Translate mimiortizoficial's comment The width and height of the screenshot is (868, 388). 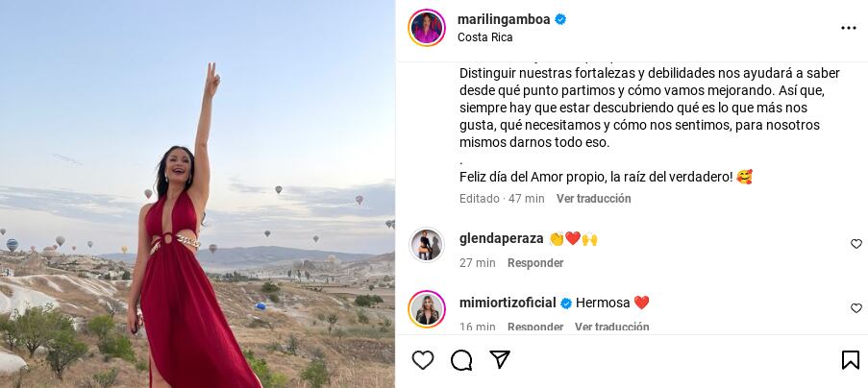point(611,327)
